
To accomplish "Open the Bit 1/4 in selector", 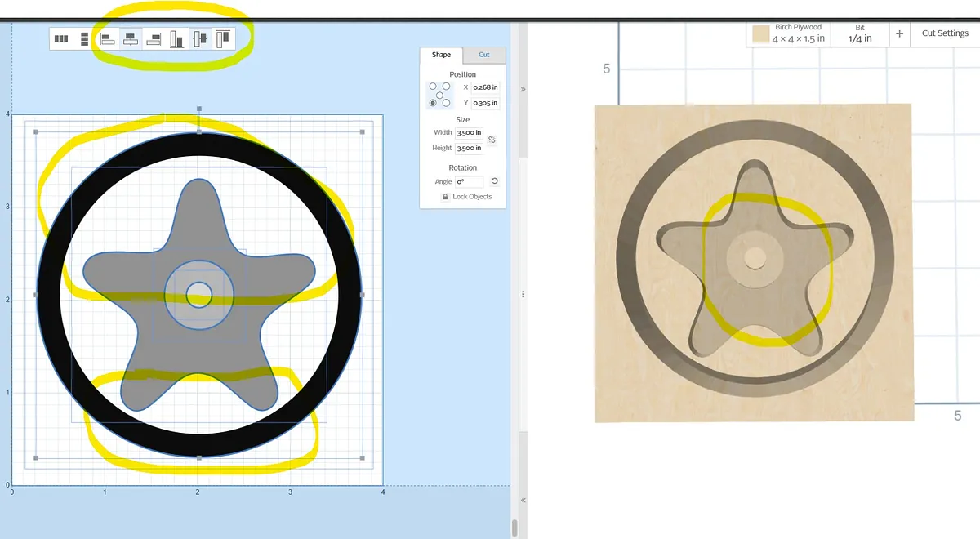I will coord(860,33).
